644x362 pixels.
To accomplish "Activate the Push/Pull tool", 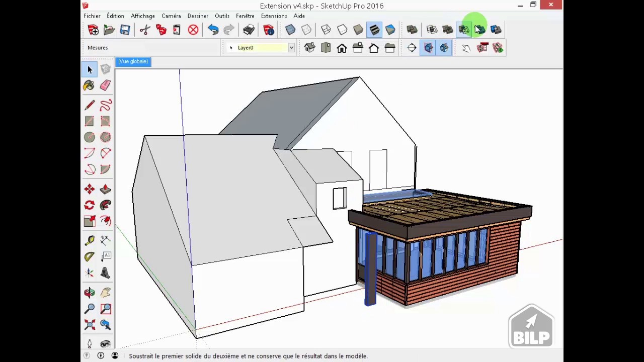I will 105,189.
